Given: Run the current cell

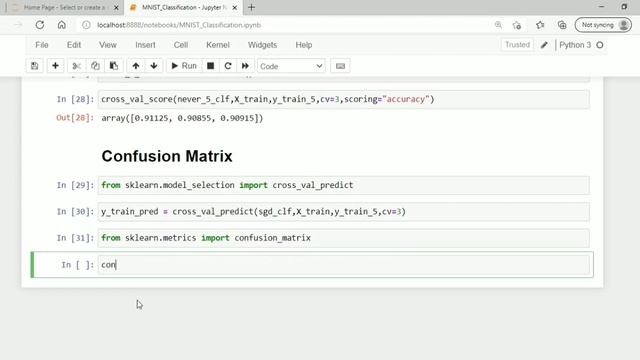Looking at the screenshot, I should click(184, 66).
